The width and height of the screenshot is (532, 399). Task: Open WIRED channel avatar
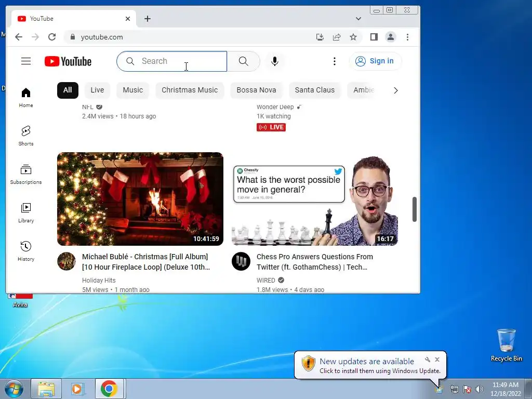coord(241,261)
